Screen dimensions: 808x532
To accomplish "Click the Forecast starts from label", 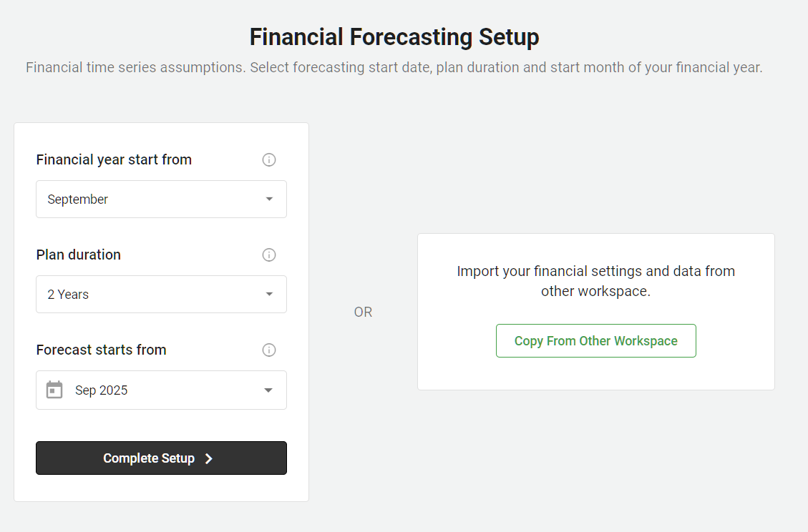I will 101,350.
